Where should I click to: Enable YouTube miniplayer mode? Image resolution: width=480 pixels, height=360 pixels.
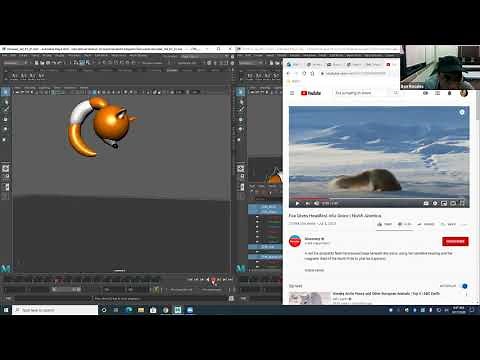pyautogui.click(x=444, y=203)
